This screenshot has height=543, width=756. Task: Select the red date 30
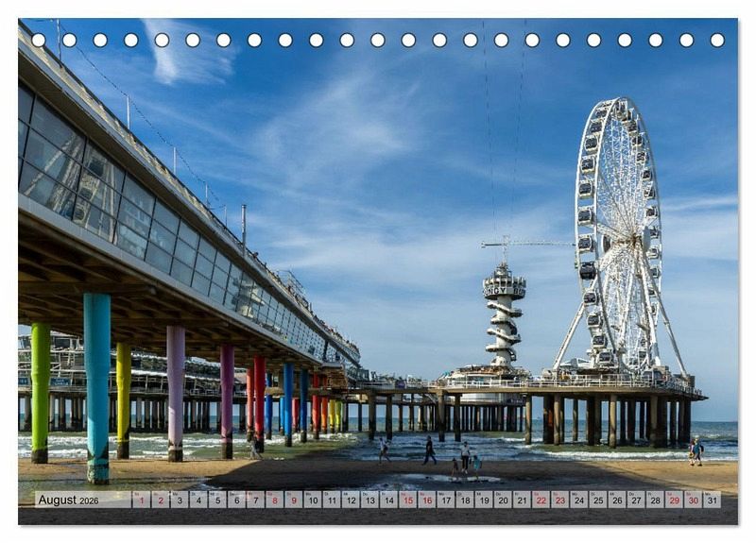point(694,500)
